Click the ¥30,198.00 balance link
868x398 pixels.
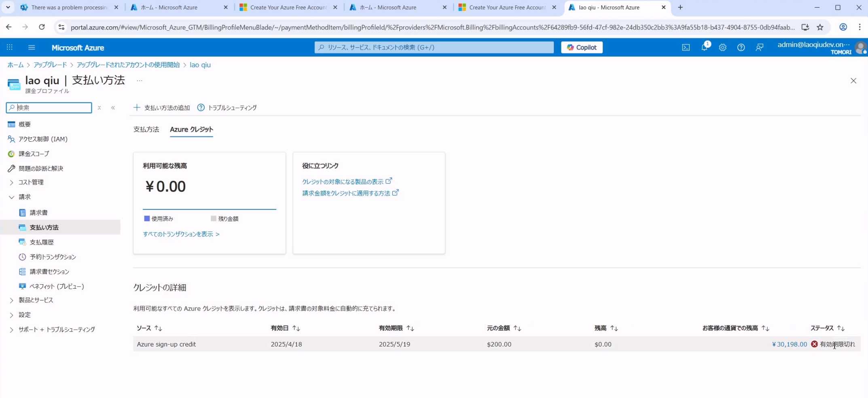789,344
